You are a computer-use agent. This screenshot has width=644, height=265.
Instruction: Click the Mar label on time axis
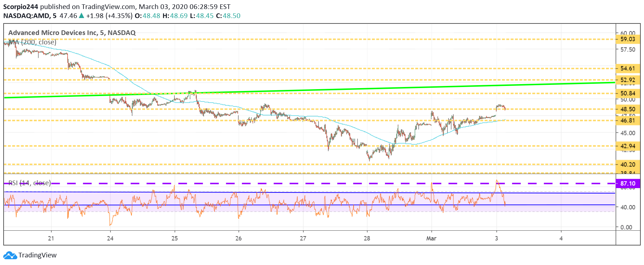[x=431, y=238]
